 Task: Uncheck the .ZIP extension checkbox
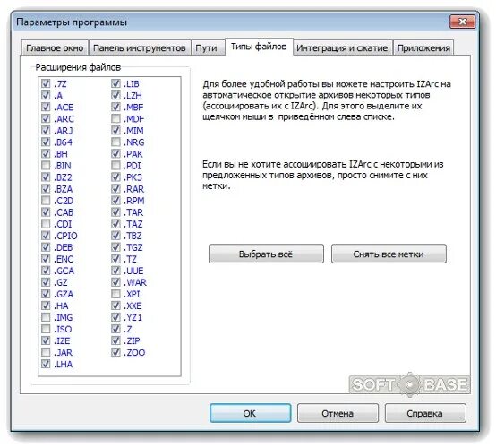(x=115, y=340)
